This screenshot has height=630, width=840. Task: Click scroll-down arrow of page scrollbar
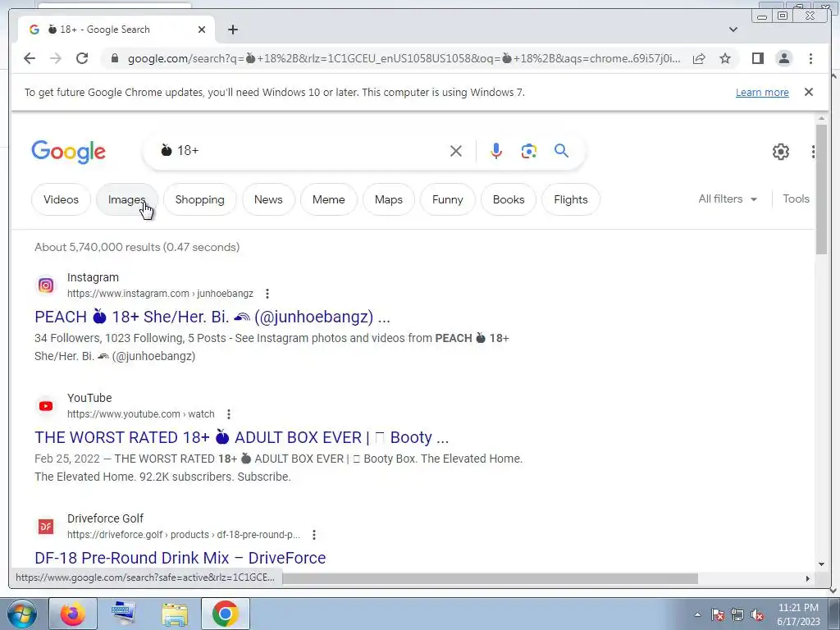click(821, 564)
